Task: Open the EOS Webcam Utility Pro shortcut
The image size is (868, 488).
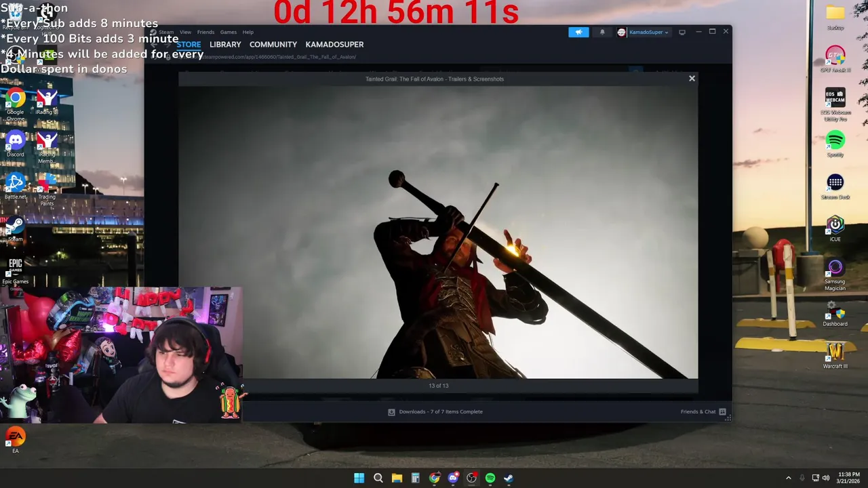Action: [x=835, y=105]
